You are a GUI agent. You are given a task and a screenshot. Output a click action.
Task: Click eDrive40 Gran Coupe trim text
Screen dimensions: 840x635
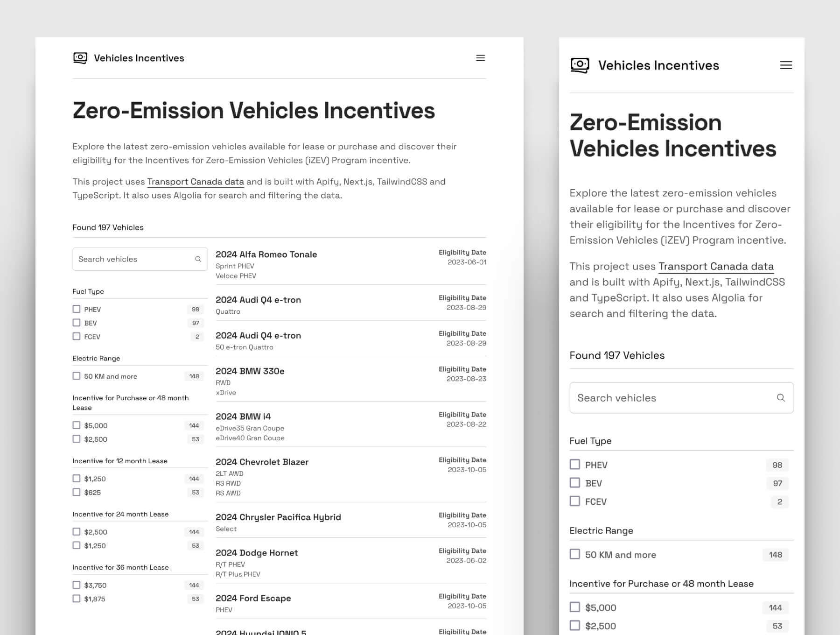click(250, 438)
